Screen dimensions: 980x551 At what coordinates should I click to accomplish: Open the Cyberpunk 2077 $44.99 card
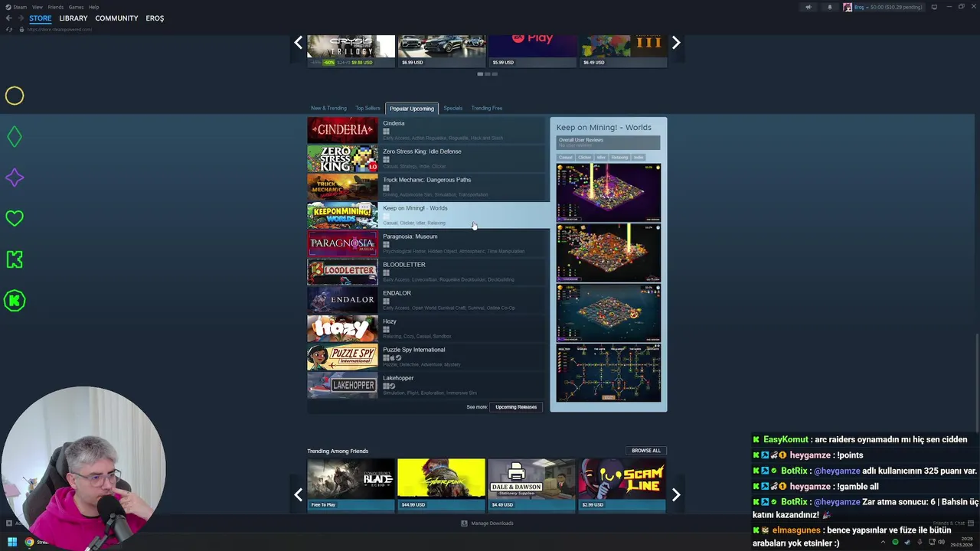pyautogui.click(x=442, y=484)
